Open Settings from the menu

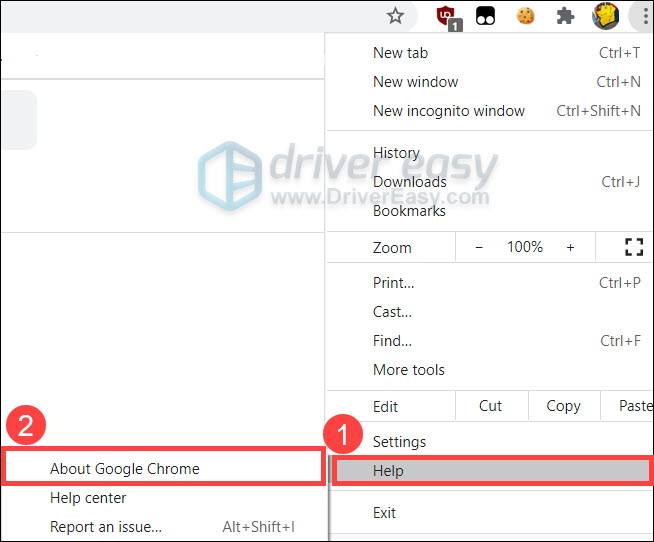[x=490, y=441]
